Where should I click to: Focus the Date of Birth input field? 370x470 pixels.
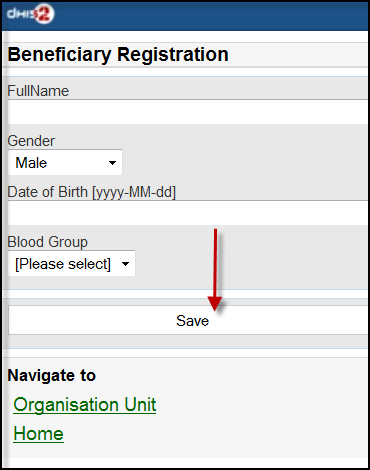tap(188, 213)
